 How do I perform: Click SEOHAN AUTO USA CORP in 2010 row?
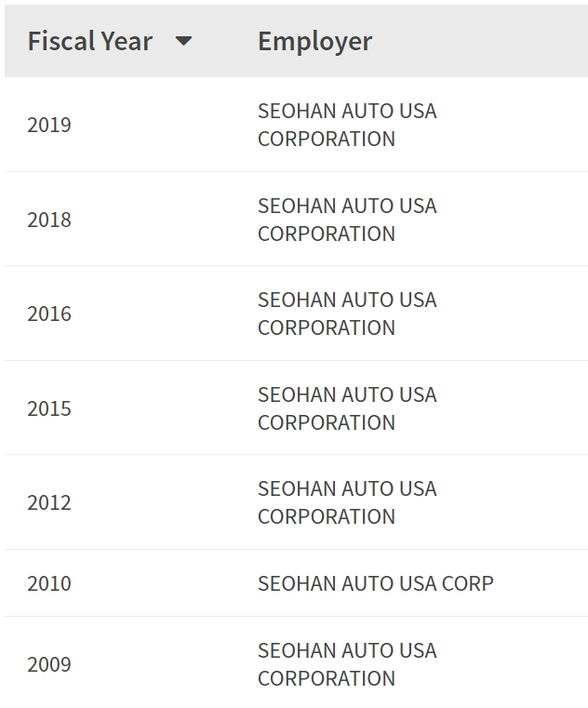pyautogui.click(x=375, y=583)
